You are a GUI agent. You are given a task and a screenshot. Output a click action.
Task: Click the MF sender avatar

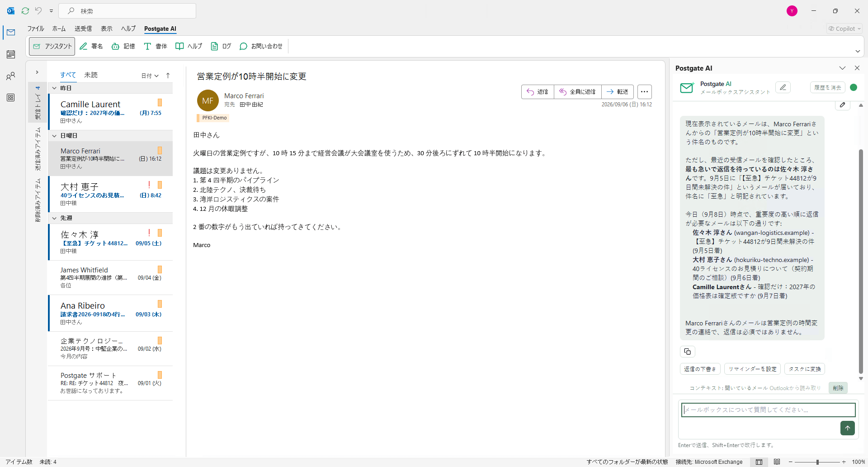[x=208, y=100]
